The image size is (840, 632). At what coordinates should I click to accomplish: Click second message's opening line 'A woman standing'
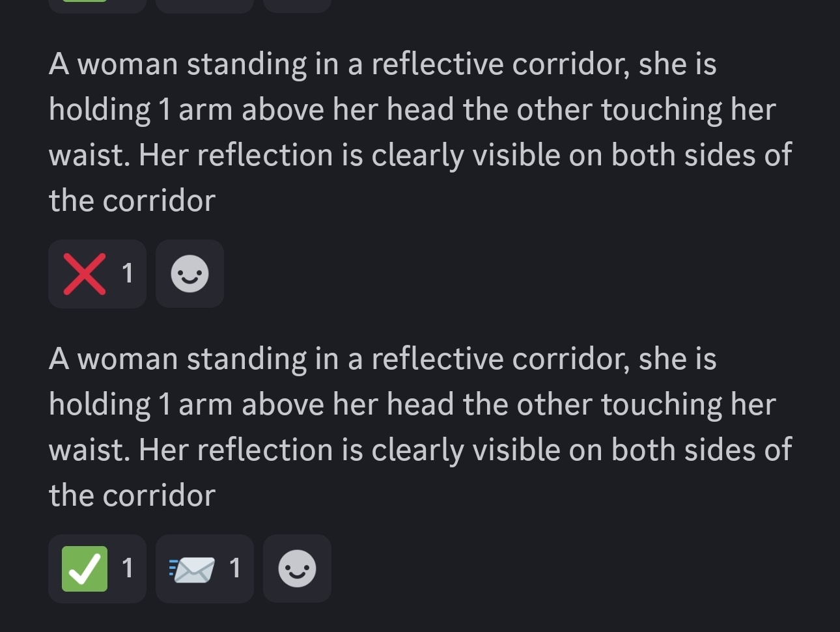pyautogui.click(x=178, y=359)
